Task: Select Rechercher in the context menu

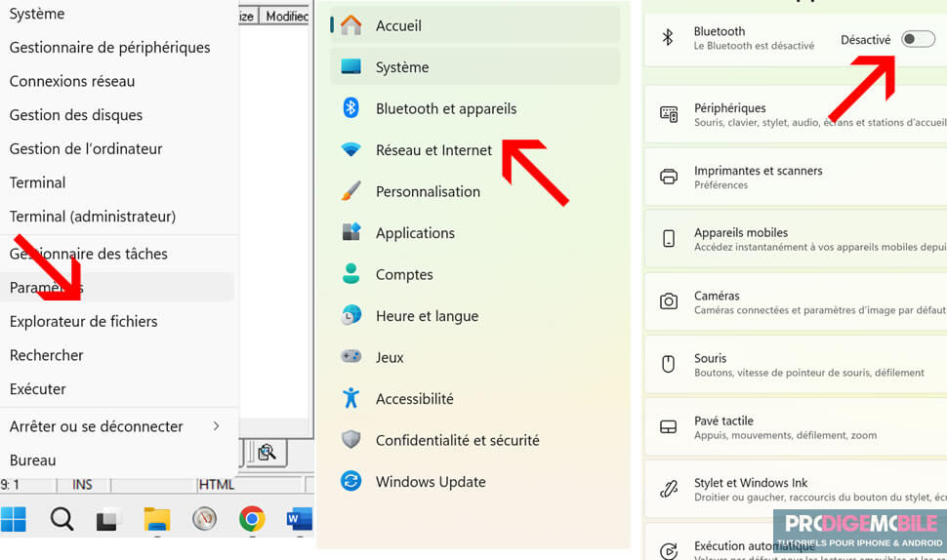Action: point(47,355)
